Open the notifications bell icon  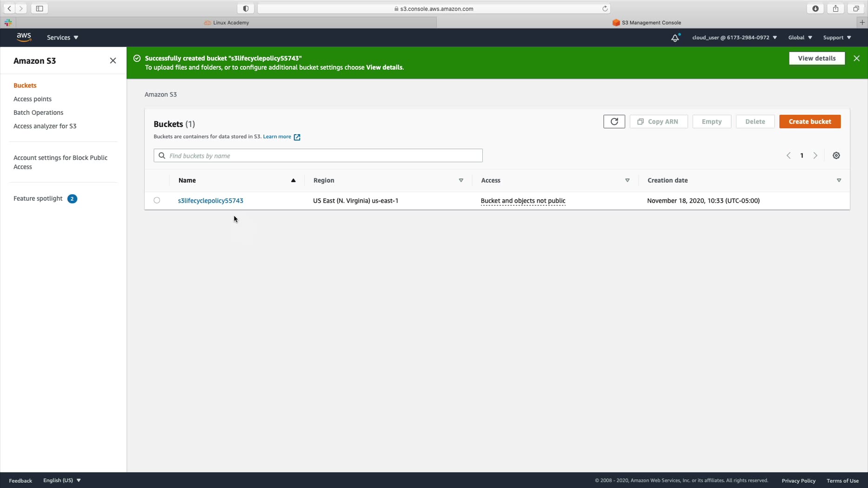[x=675, y=38]
